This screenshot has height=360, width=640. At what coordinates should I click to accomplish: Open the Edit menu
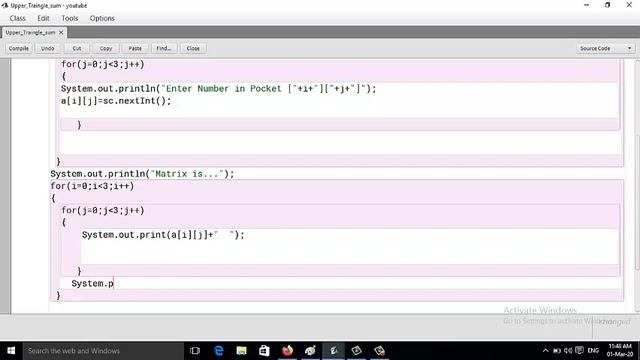(x=43, y=18)
